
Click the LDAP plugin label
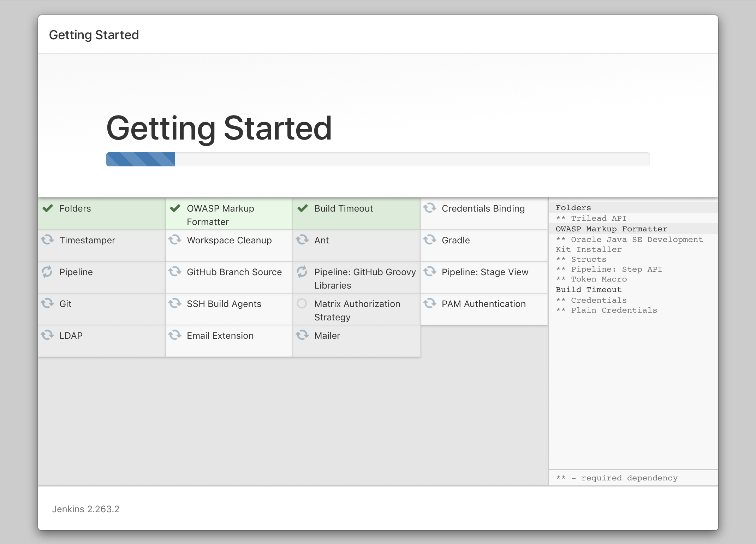click(71, 336)
